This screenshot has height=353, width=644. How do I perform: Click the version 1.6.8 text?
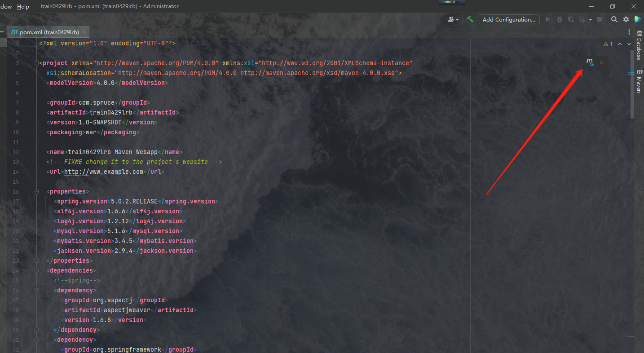(x=102, y=320)
